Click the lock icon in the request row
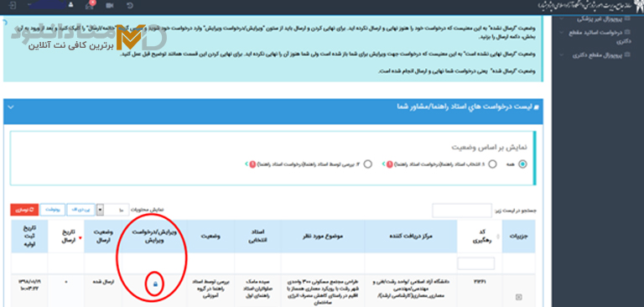644x307 pixels. click(x=155, y=284)
